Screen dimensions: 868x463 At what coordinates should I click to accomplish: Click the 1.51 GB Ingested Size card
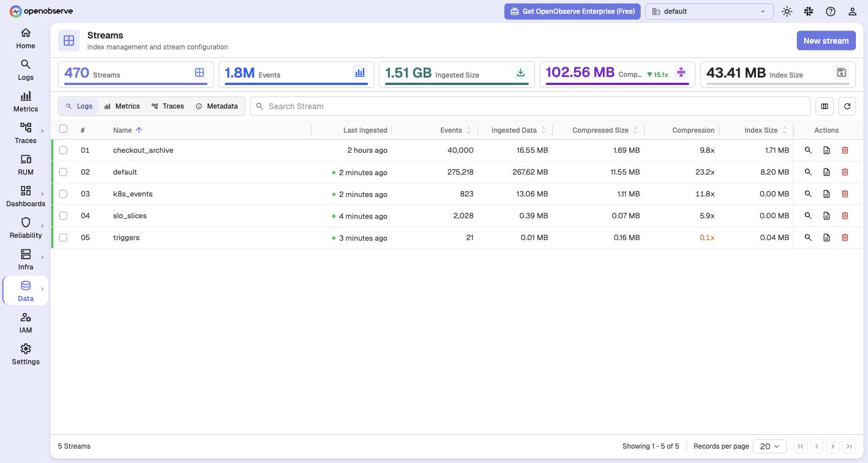tap(457, 75)
